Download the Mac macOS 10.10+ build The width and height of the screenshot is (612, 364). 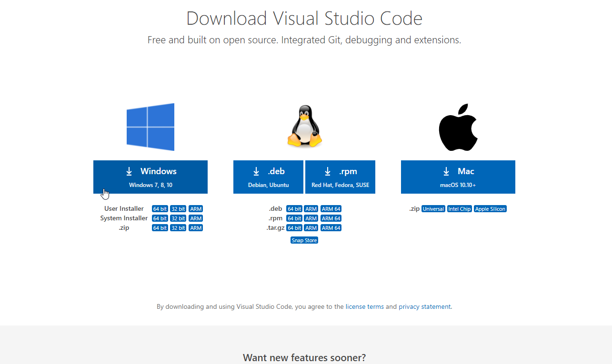pos(458,177)
